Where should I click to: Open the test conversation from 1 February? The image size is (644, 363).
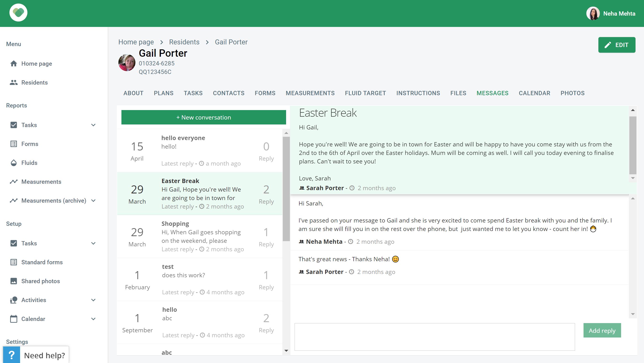tap(200, 279)
